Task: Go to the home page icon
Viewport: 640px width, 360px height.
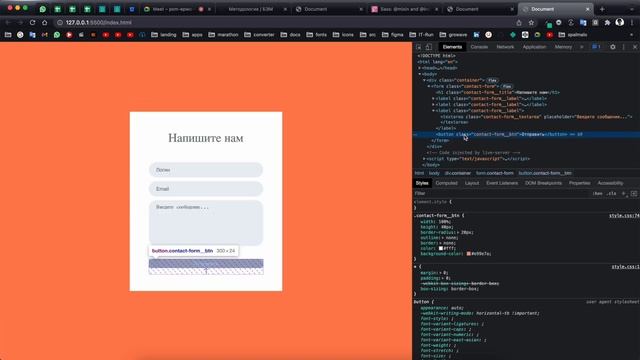Action: [44, 22]
